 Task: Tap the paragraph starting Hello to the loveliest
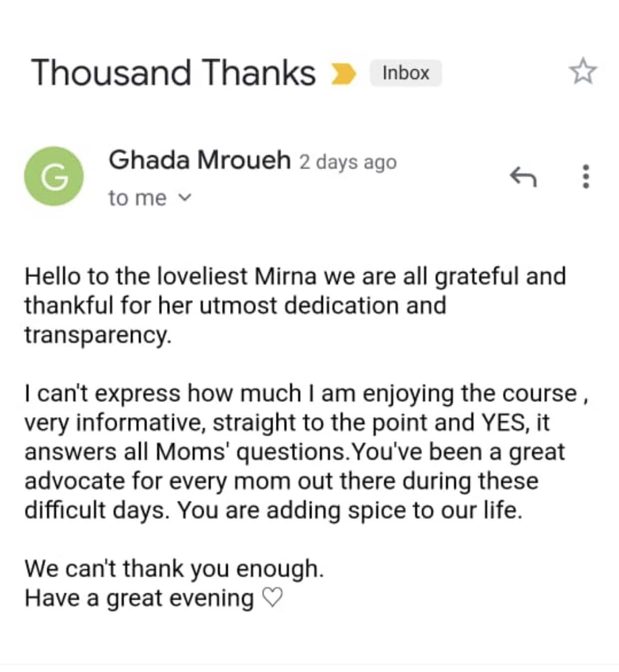click(x=295, y=305)
